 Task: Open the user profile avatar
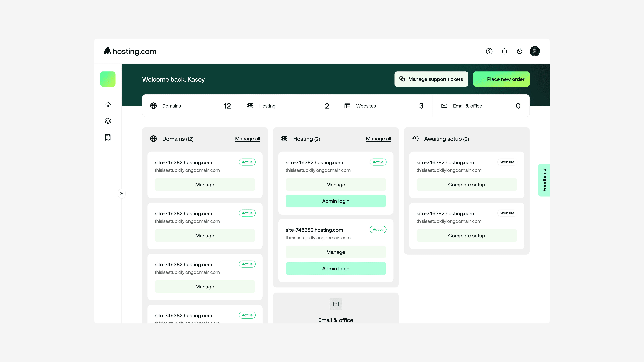(x=535, y=51)
